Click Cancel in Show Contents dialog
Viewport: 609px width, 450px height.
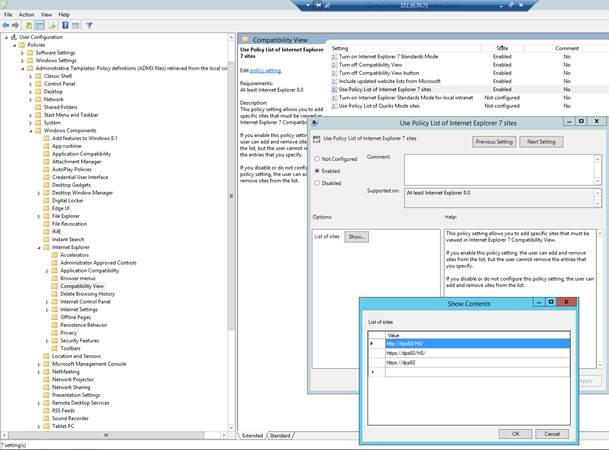pos(552,434)
